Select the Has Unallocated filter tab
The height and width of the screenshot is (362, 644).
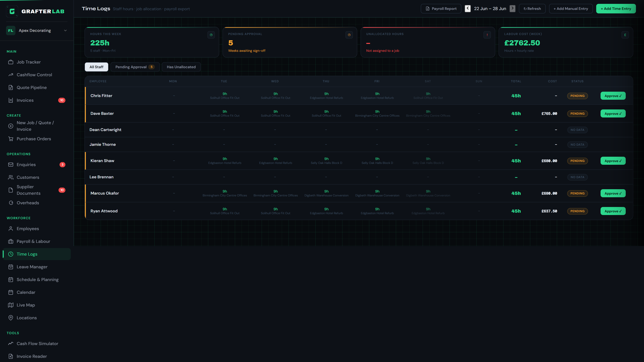tap(181, 67)
